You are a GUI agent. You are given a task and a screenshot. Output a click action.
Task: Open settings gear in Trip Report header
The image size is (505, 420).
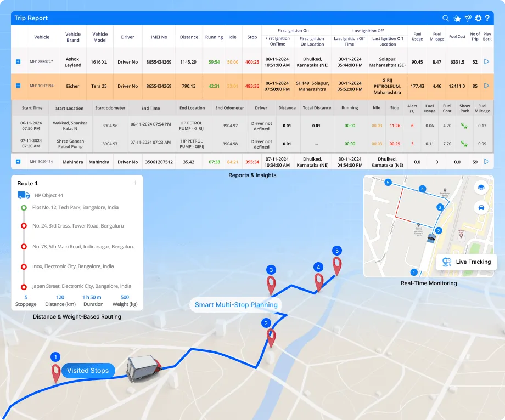click(x=478, y=19)
